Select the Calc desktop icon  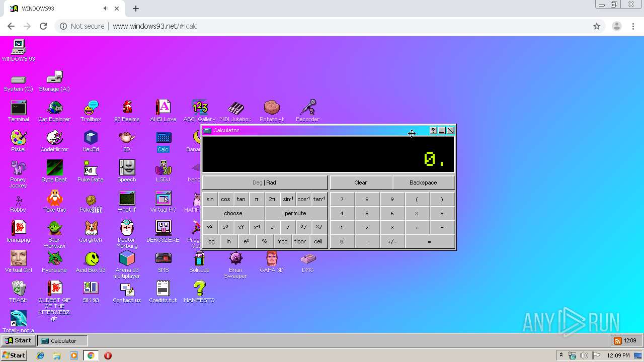(163, 141)
